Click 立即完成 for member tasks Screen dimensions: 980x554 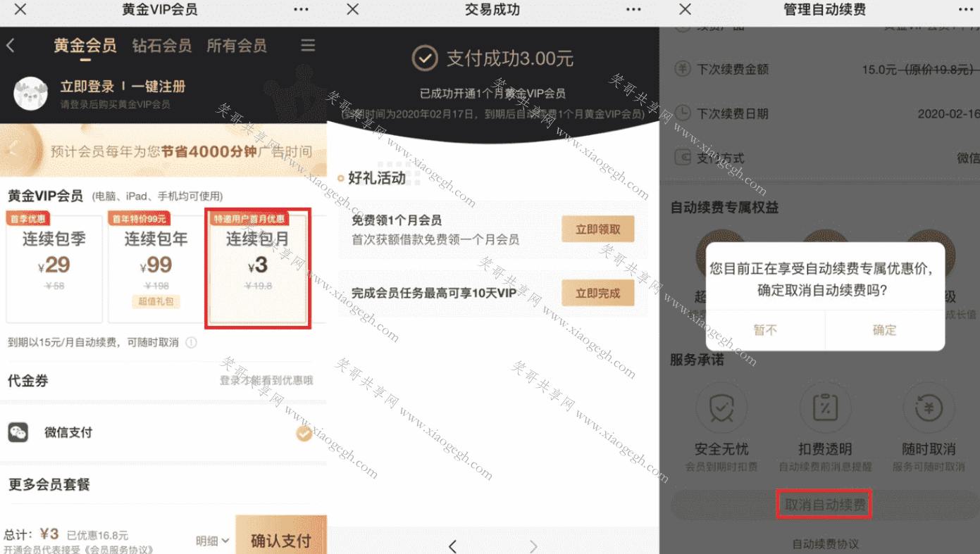click(x=598, y=293)
